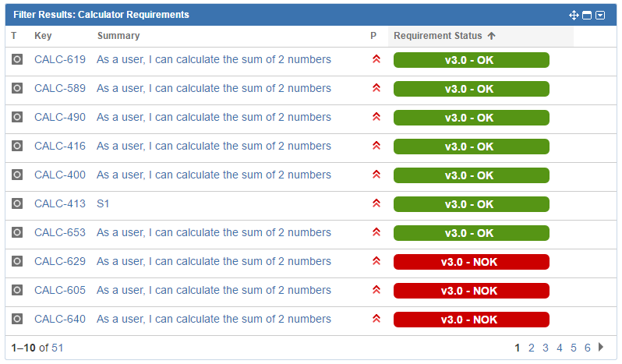Click the issue type icon for CALC-605
The image size is (622, 364).
click(x=17, y=290)
